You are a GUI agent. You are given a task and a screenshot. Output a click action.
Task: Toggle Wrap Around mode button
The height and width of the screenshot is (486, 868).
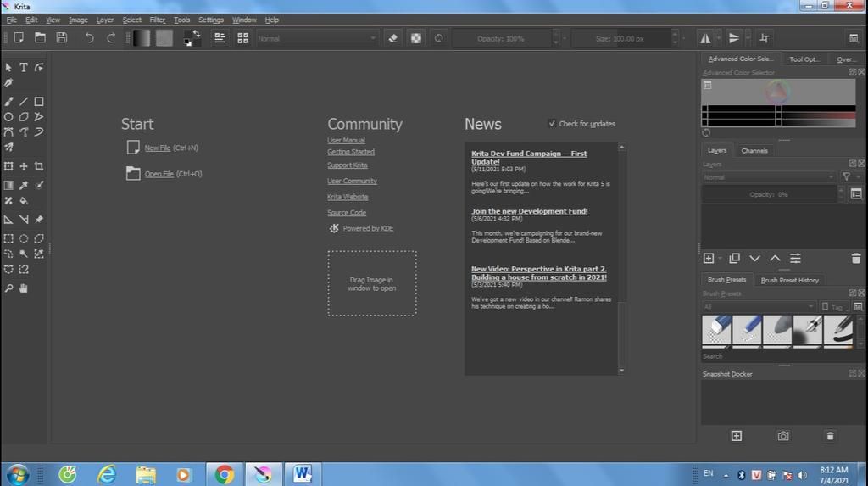coord(765,38)
